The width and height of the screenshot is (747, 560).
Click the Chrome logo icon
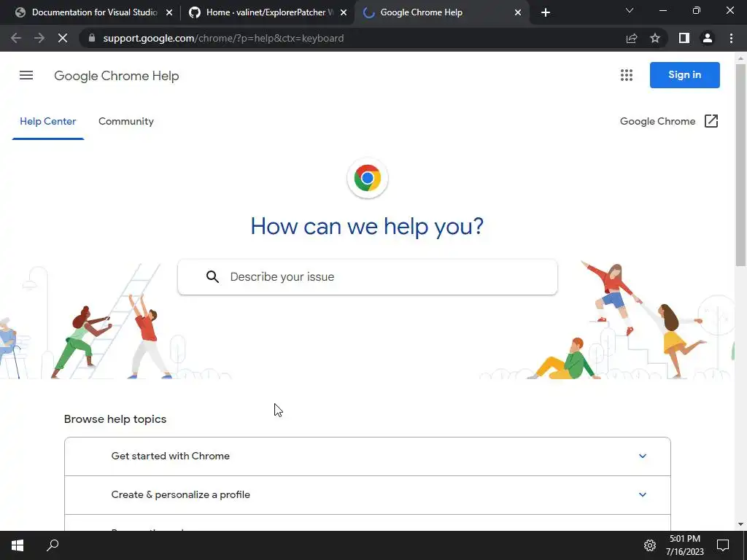click(x=368, y=178)
